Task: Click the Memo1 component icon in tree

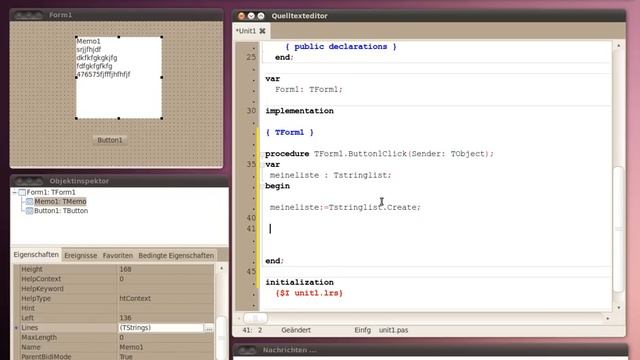Action: click(x=29, y=201)
